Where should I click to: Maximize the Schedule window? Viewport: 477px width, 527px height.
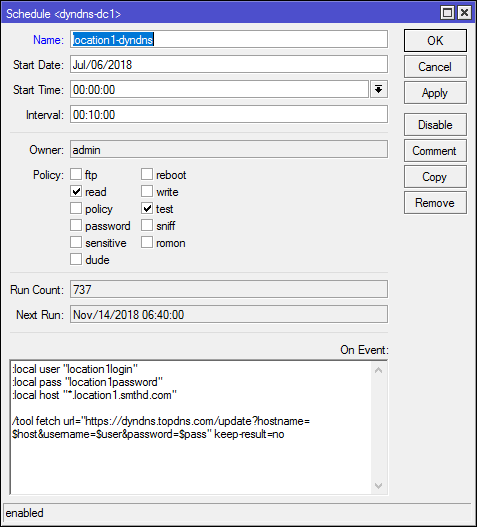(447, 13)
